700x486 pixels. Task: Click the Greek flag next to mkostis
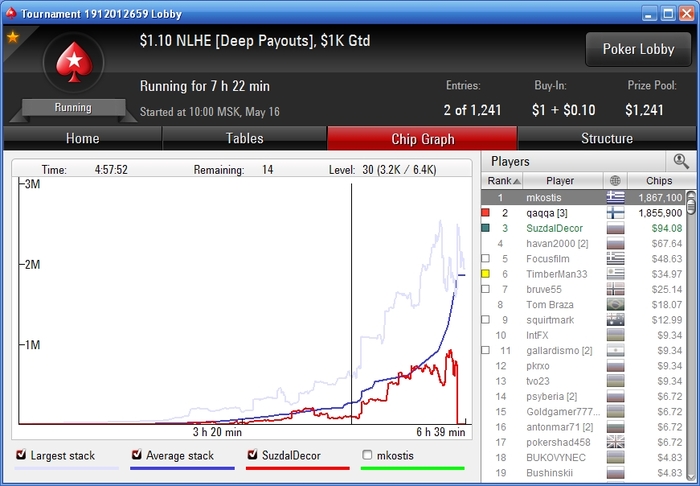(x=615, y=197)
